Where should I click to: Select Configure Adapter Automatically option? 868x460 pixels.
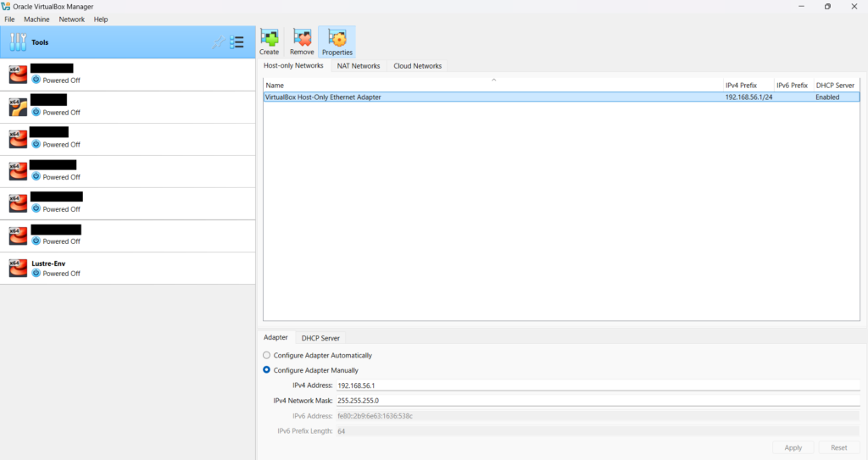[x=268, y=356]
